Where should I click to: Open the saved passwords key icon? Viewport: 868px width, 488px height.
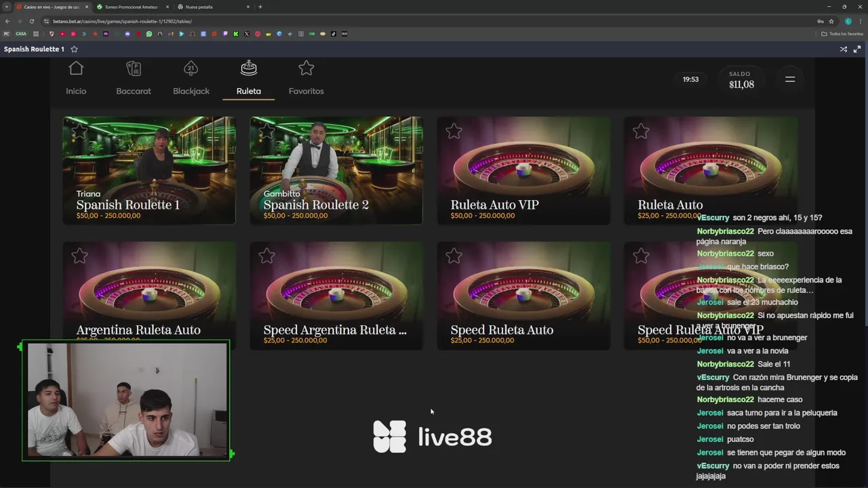(820, 21)
